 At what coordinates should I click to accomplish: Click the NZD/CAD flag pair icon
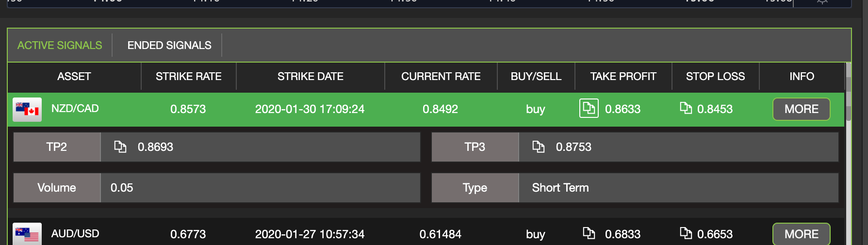27,109
